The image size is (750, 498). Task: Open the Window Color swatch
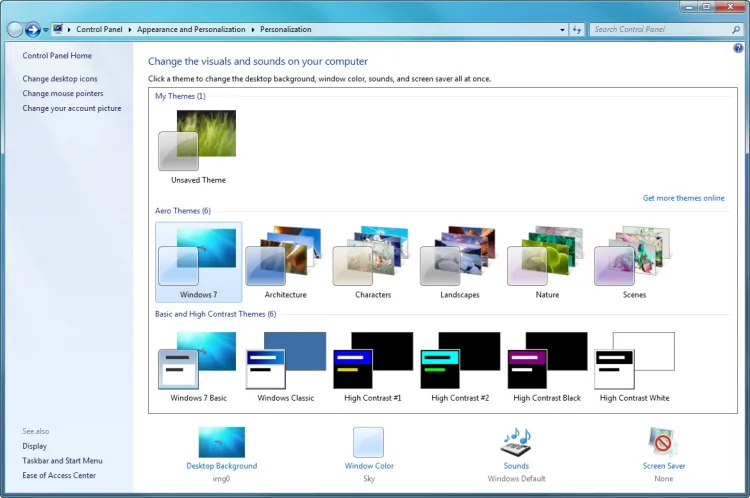368,442
